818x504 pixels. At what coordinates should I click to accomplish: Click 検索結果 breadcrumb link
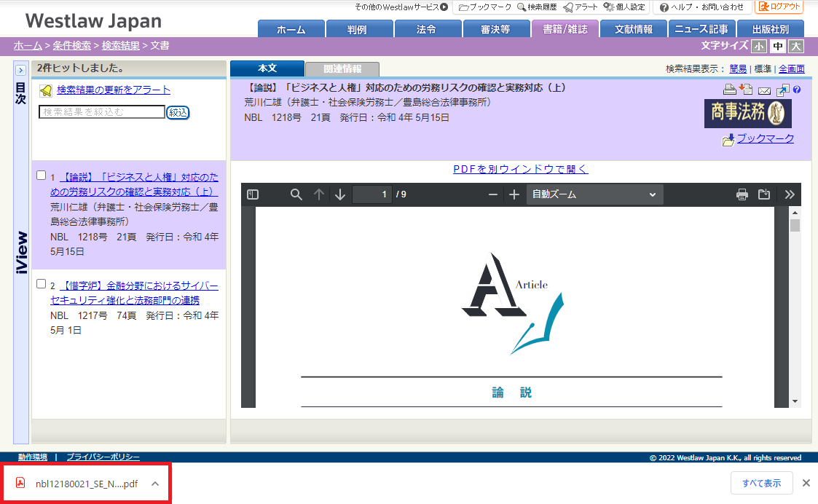(x=120, y=46)
